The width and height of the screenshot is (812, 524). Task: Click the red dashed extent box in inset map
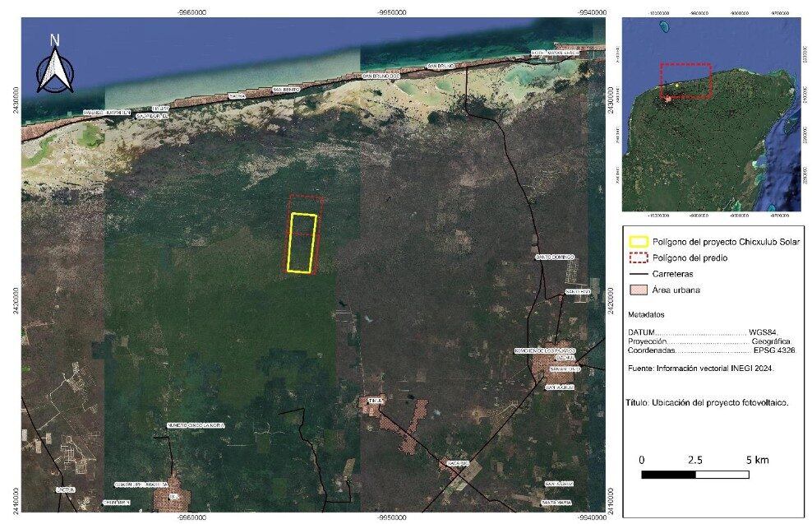[x=685, y=81]
